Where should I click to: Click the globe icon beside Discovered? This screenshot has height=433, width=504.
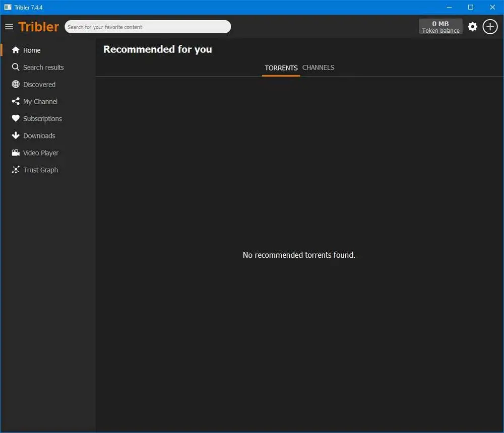16,84
